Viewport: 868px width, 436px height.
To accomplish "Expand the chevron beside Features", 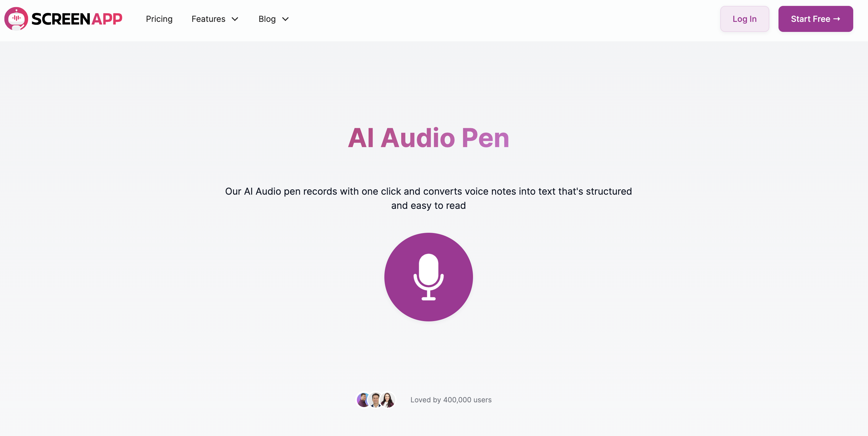I will tap(235, 19).
